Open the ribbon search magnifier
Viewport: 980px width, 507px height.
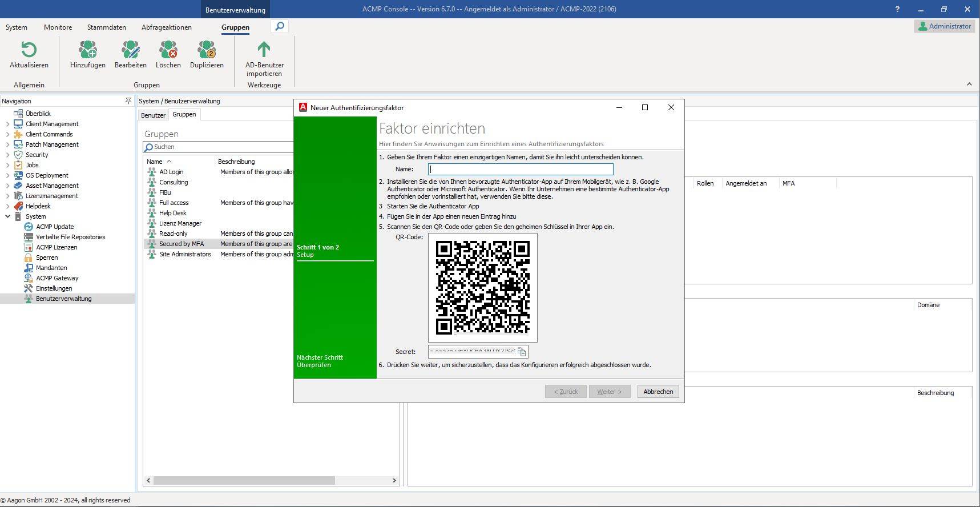pos(280,26)
